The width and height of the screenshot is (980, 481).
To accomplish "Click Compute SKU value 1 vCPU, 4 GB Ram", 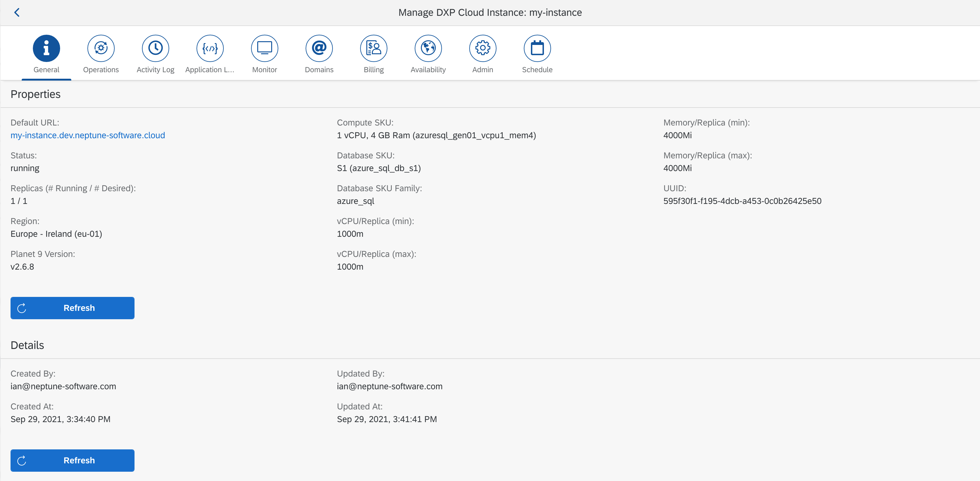I will click(x=436, y=135).
